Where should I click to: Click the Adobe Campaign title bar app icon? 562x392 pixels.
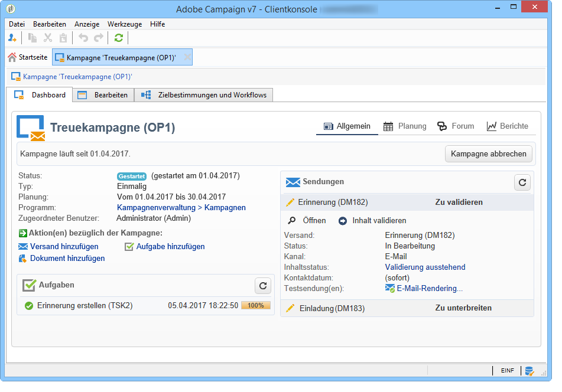11,9
